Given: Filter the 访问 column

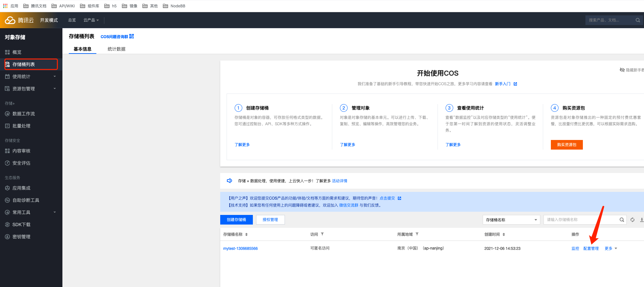Looking at the screenshot, I should pyautogui.click(x=322, y=234).
